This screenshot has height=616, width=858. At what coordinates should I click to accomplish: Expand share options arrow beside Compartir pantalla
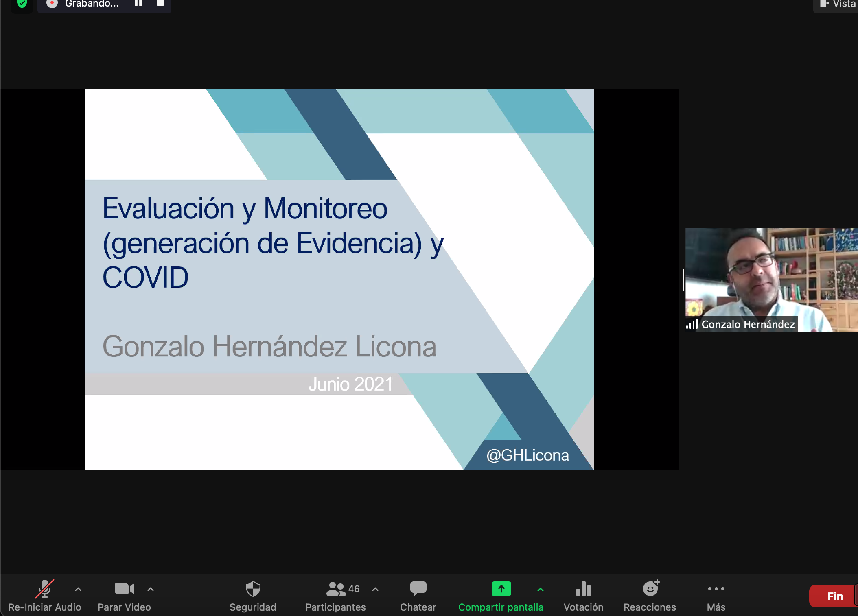click(x=541, y=589)
